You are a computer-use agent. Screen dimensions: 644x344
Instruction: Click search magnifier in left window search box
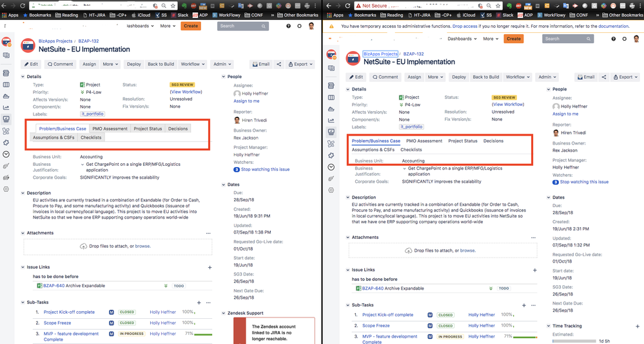click(263, 26)
